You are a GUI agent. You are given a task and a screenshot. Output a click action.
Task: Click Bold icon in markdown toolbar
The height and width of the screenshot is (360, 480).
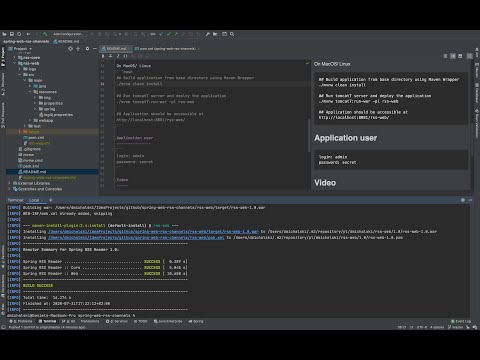(103, 56)
